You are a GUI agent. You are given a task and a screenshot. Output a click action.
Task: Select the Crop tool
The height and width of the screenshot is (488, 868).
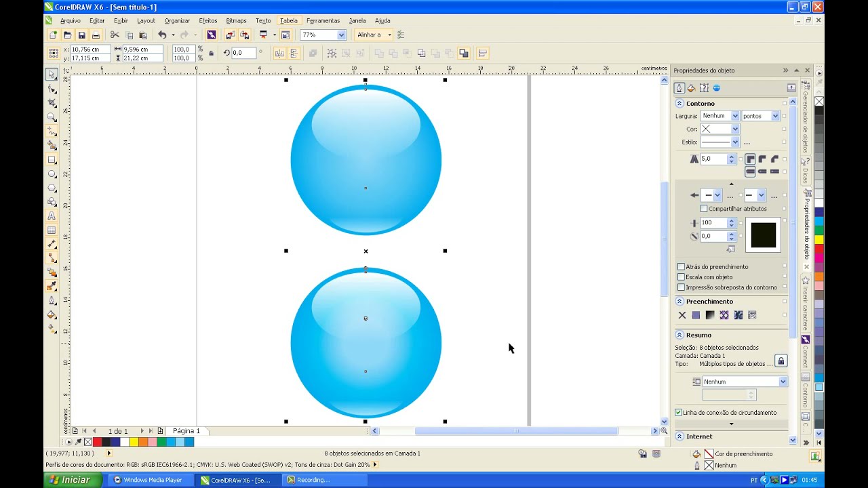(52, 103)
